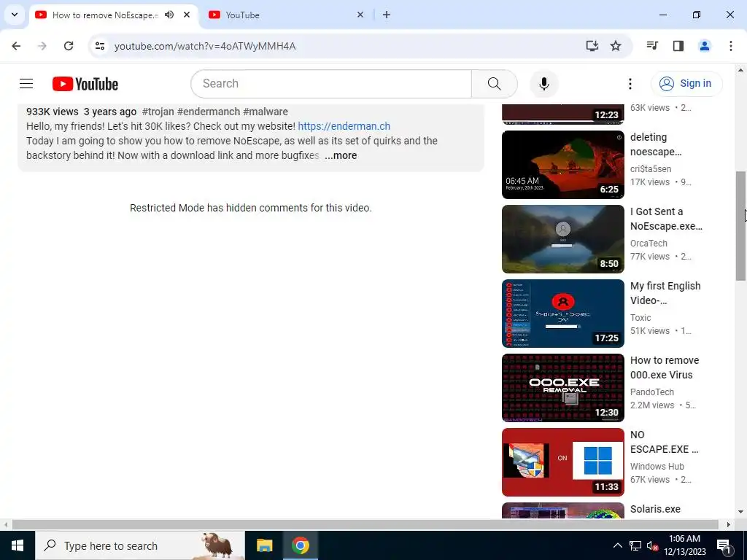Click the address bar URL

pyautogui.click(x=205, y=46)
